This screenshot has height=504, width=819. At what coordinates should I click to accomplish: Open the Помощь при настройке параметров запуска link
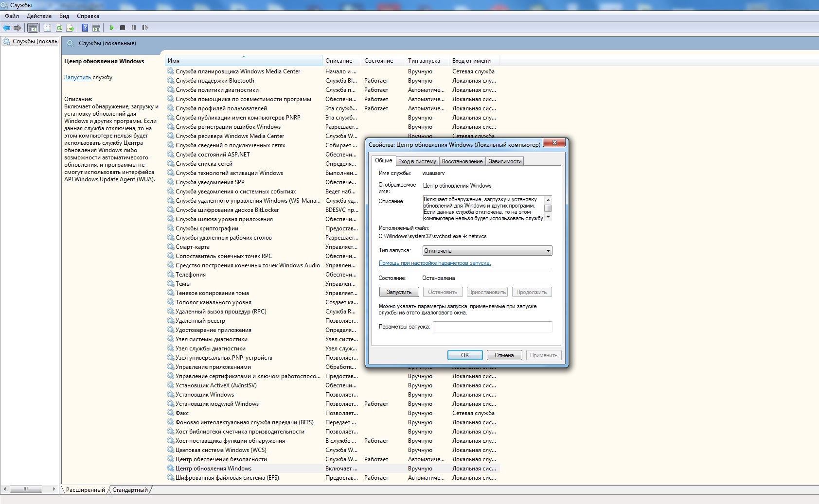435,263
